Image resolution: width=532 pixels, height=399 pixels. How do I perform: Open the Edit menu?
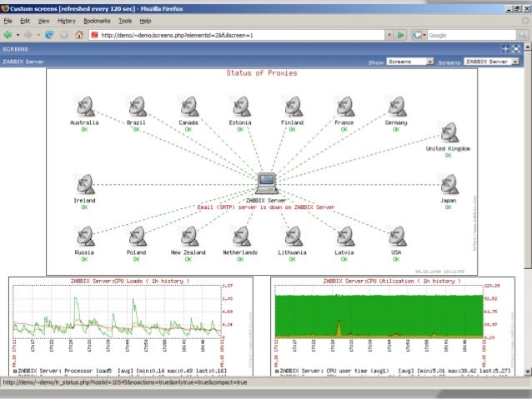[25, 21]
